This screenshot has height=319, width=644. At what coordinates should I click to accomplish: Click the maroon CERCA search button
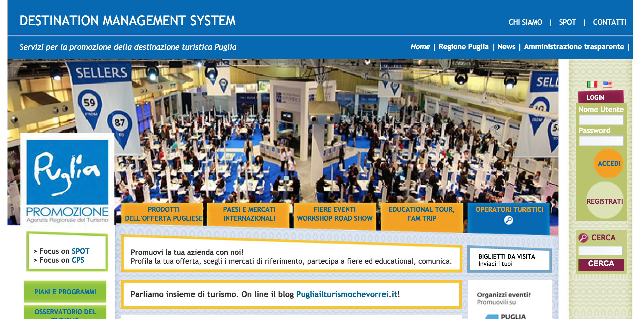601,264
